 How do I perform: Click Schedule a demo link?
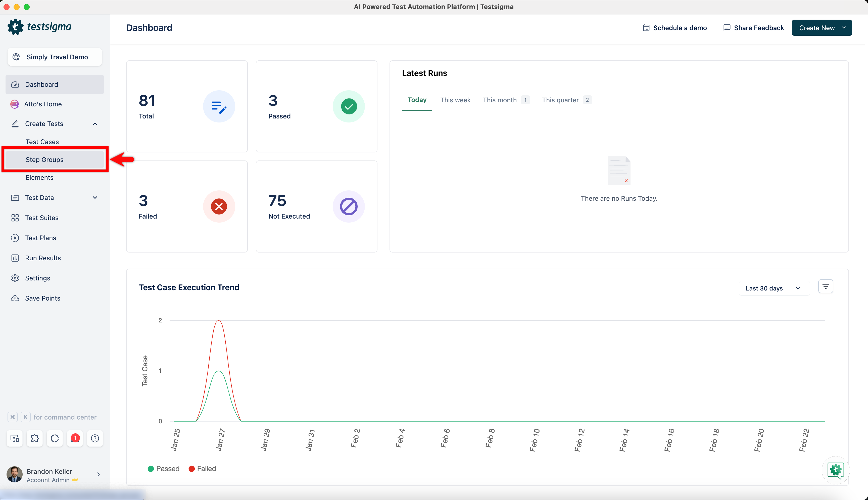tap(675, 28)
